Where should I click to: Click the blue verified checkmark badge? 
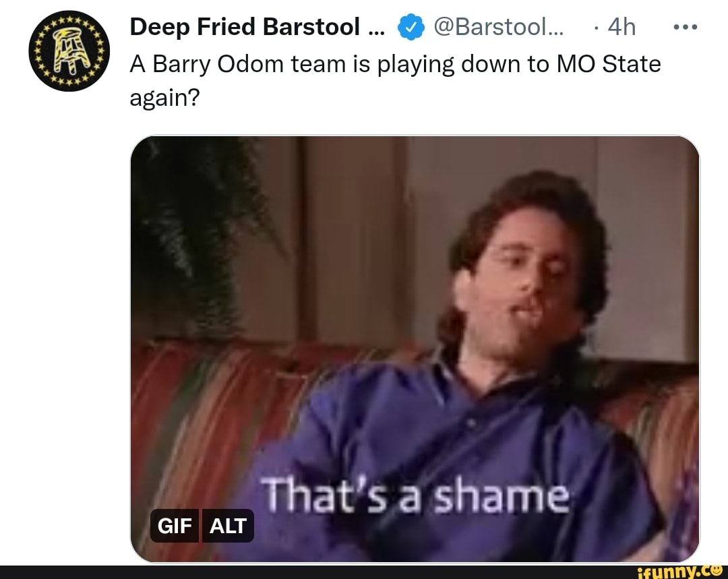pyautogui.click(x=411, y=27)
